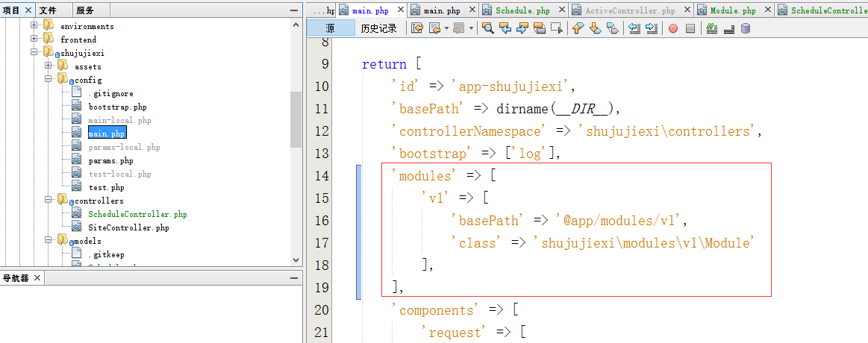Click the Find Selection magnifier icon

[x=488, y=28]
